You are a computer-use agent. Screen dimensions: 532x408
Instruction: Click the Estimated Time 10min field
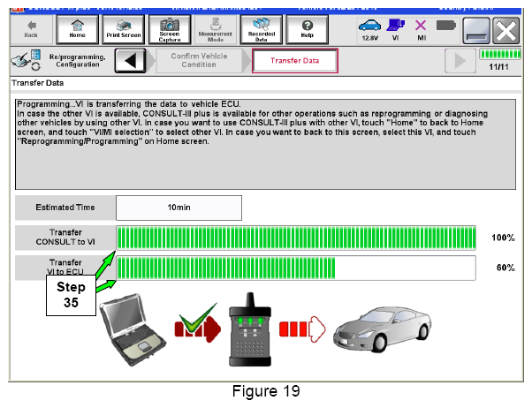point(178,208)
